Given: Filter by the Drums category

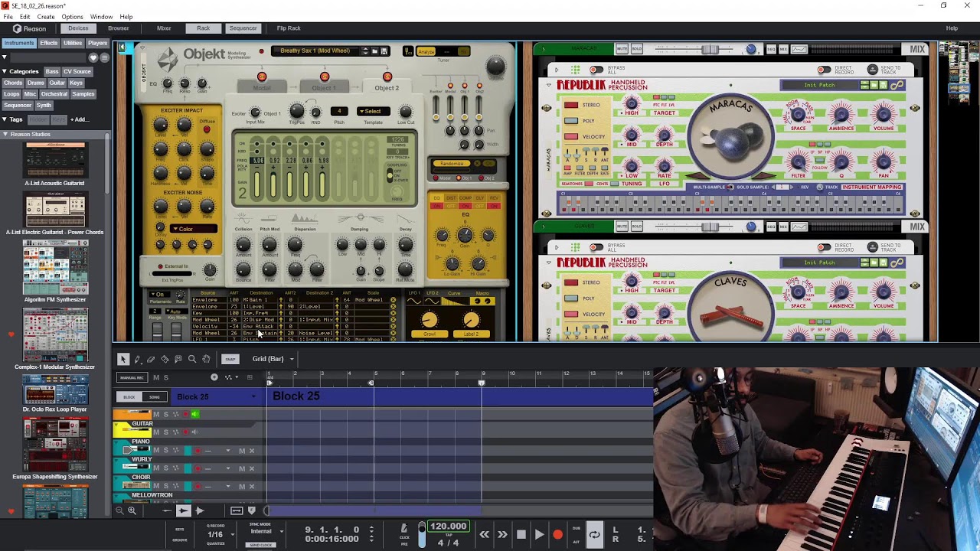Looking at the screenshot, I should (35, 83).
